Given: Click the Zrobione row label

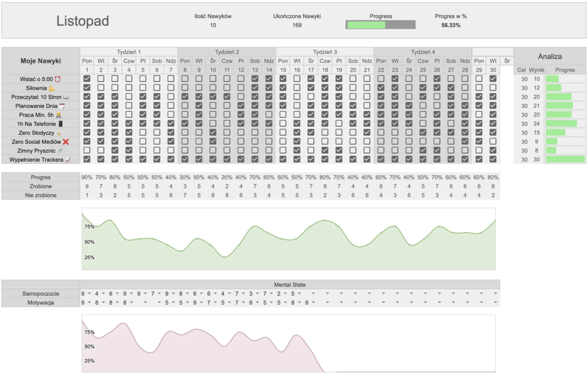Looking at the screenshot, I should coord(41,186).
